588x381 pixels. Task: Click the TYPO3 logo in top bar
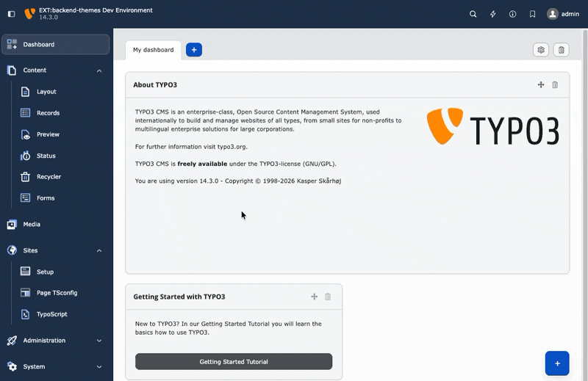point(29,14)
